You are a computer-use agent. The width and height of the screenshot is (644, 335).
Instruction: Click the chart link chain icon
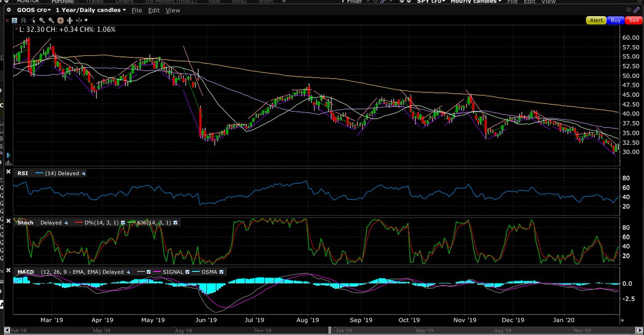point(636,10)
